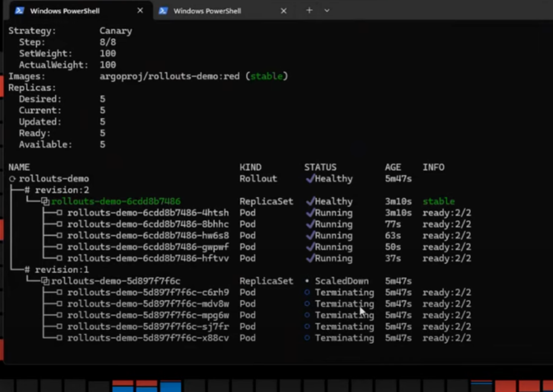Image resolution: width=553 pixels, height=392 pixels.
Task: Click the pod box icon for 8bhhc
Action: tap(60, 224)
